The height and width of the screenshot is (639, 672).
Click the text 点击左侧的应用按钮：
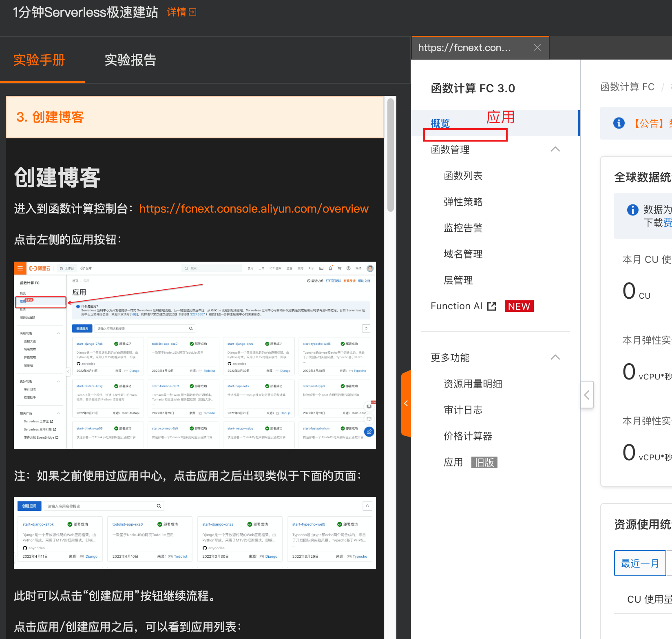68,240
